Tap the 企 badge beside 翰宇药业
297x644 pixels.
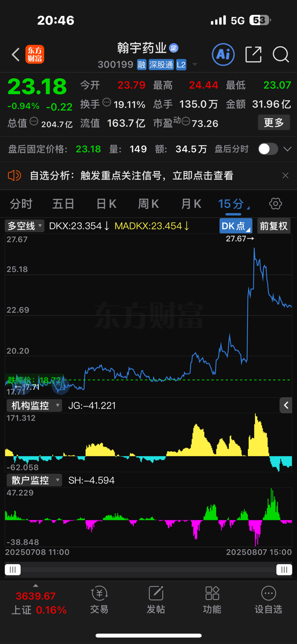point(174,48)
